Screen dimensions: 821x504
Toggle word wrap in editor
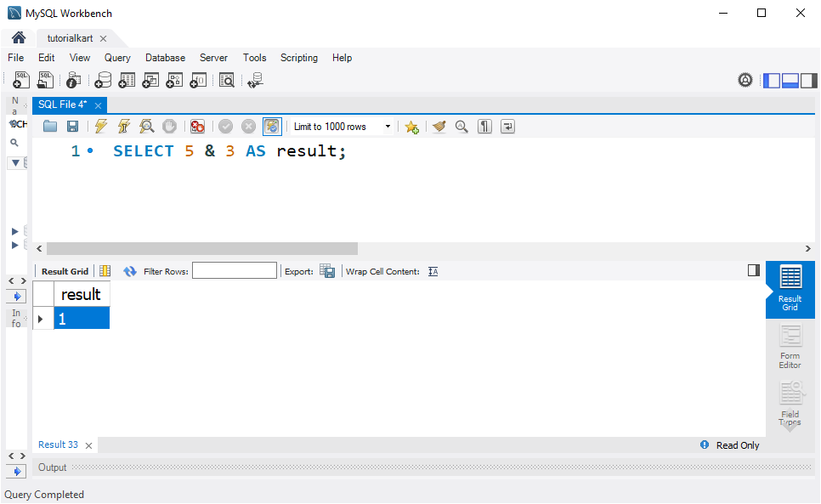(x=508, y=126)
